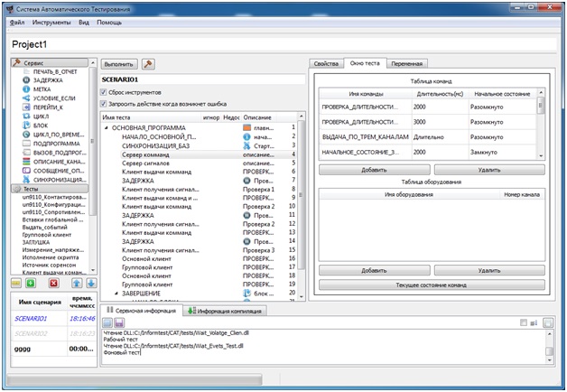Click Добавить under the command table
This screenshot has width=567, height=392.
pos(375,170)
